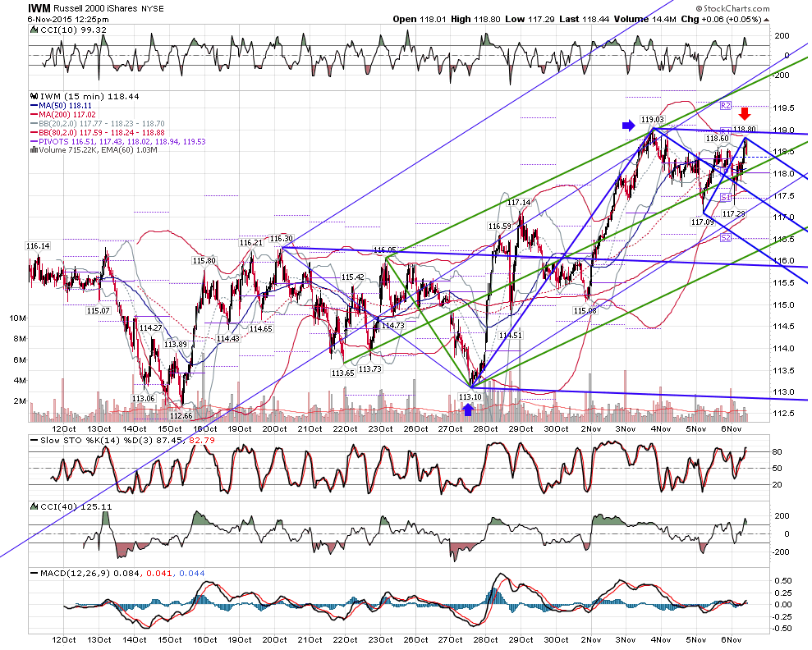Click the candlestick icon beside IWM (15 min)
Image resolution: width=812 pixels, height=650 pixels.
[34, 96]
